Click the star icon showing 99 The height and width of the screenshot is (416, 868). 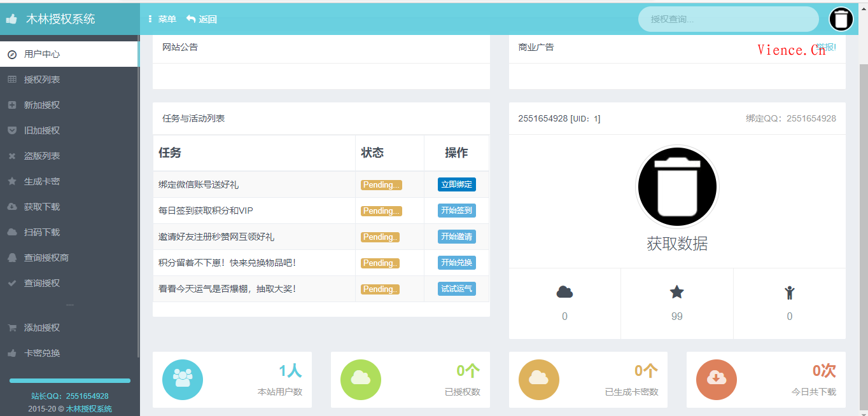[676, 292]
